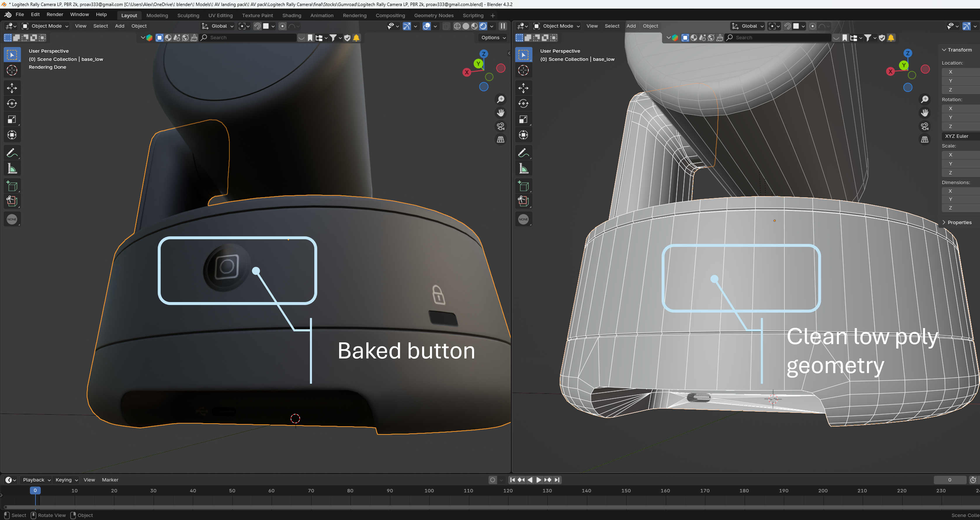Toggle camera view icon in left viewport
Viewport: 980px width, 520px height.
click(x=501, y=126)
